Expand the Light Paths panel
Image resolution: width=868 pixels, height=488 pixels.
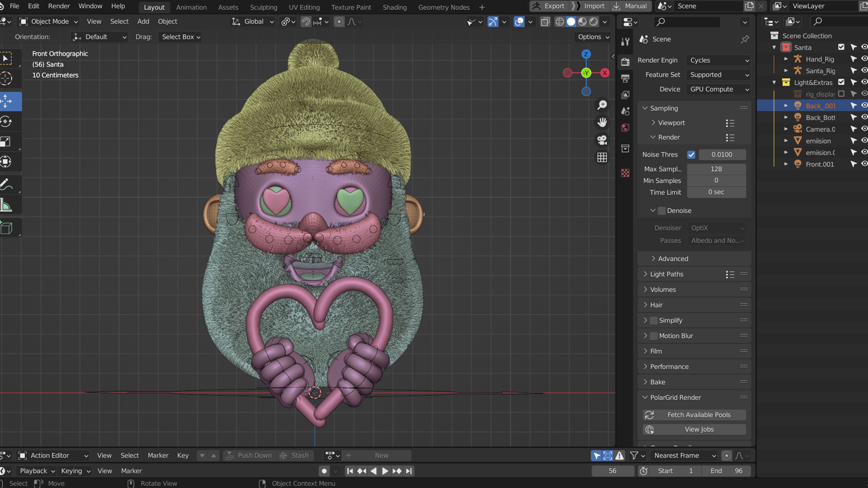pyautogui.click(x=666, y=274)
